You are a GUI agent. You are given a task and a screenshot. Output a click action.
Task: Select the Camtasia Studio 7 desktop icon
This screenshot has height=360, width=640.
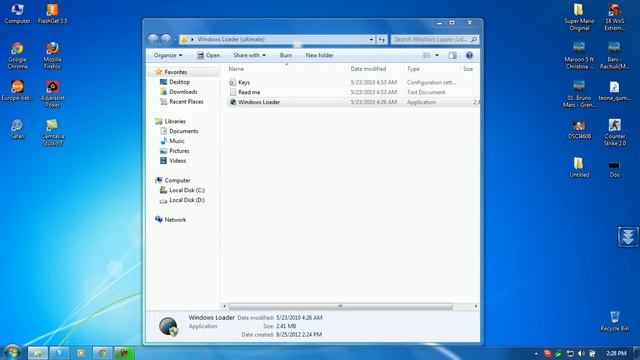click(x=52, y=132)
